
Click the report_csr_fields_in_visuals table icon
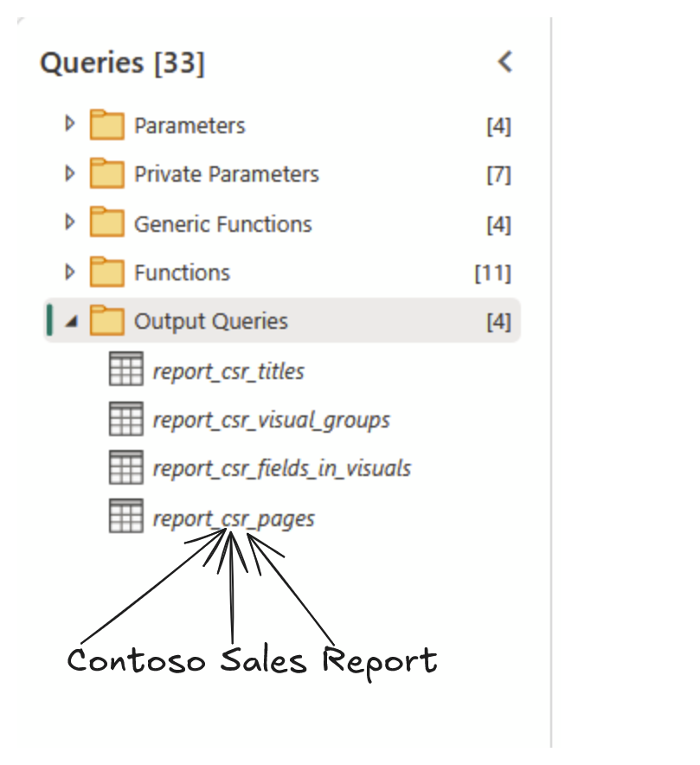(125, 468)
